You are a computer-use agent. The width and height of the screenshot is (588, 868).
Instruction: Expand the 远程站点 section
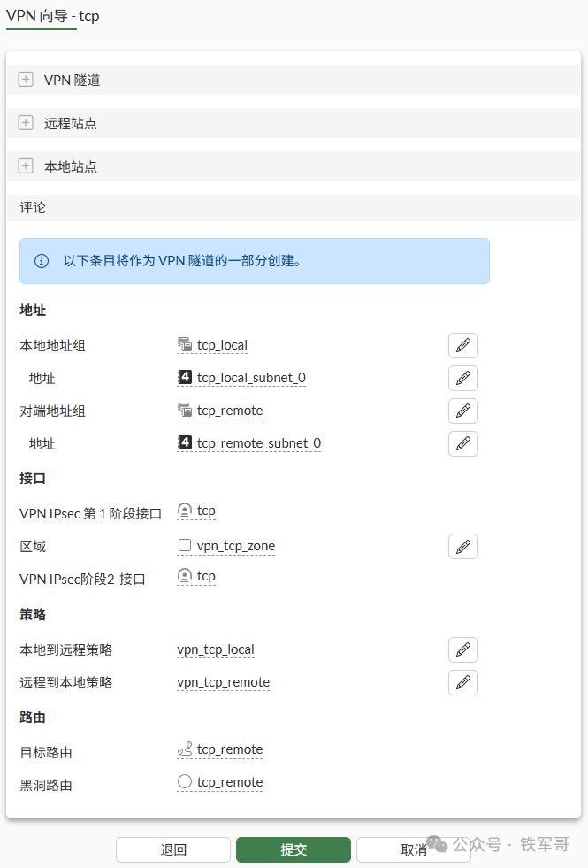point(26,122)
